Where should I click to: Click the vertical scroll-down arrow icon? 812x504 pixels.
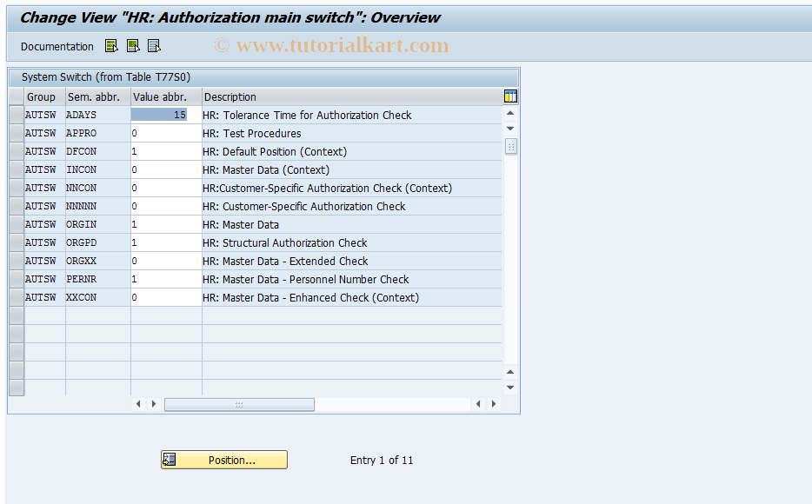(x=510, y=128)
